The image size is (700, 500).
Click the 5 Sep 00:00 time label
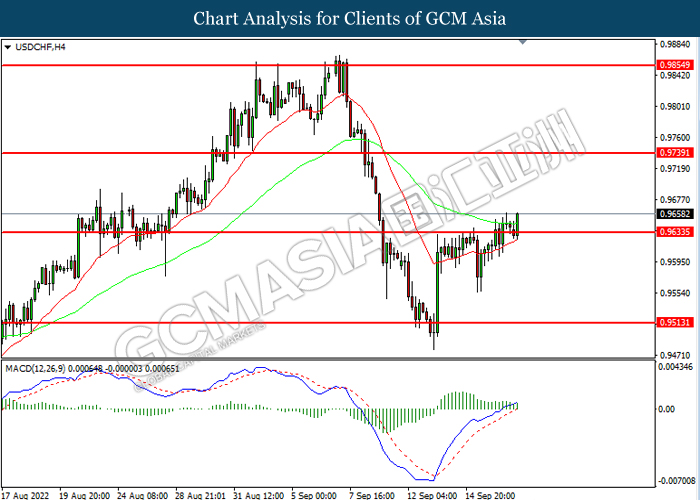pos(314,496)
